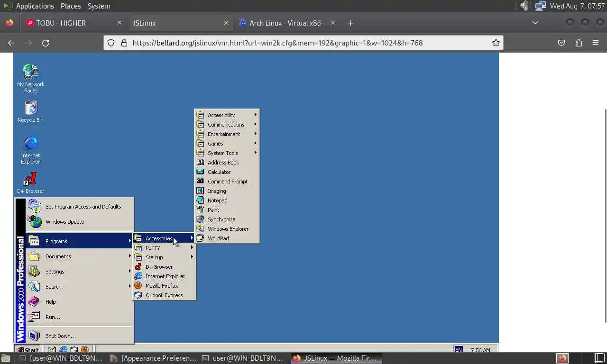Viewport: 607px width, 364px height.
Task: Launch Command Prompt from Accessories
Action: [227, 182]
